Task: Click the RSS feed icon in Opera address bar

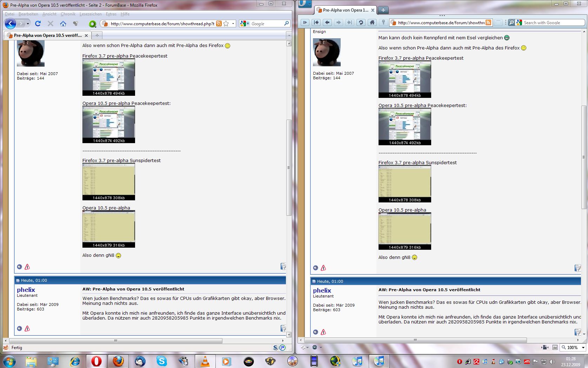Action: [488, 22]
